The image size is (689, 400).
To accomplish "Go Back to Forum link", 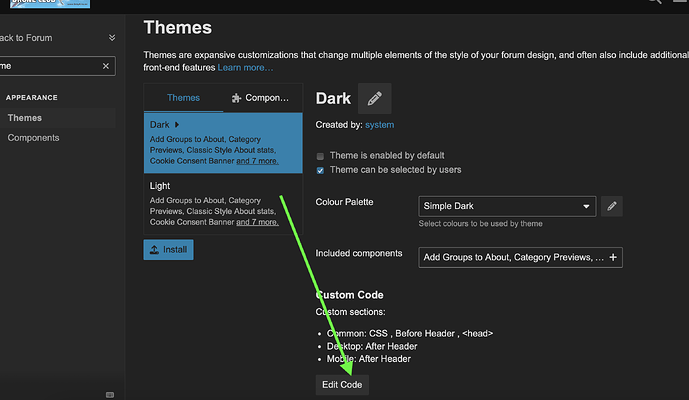I will coord(26,38).
